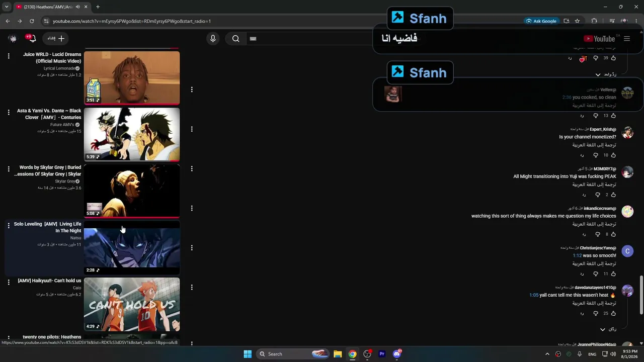Open File Explorer from the taskbar
The width and height of the screenshot is (644, 362).
(338, 354)
